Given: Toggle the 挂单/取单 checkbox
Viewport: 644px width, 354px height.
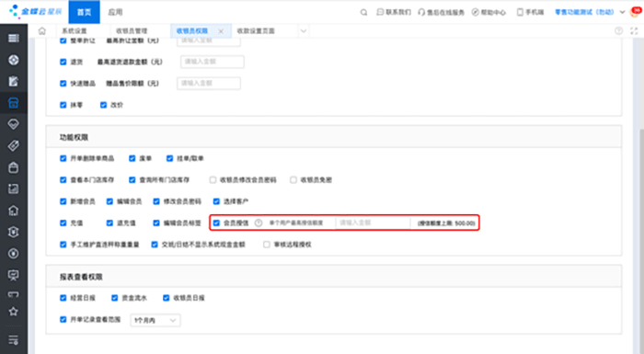Looking at the screenshot, I should pos(169,158).
